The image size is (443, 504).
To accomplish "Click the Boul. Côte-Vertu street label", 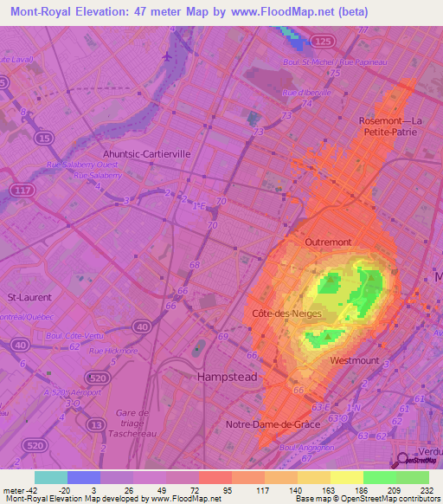I will click(74, 336).
